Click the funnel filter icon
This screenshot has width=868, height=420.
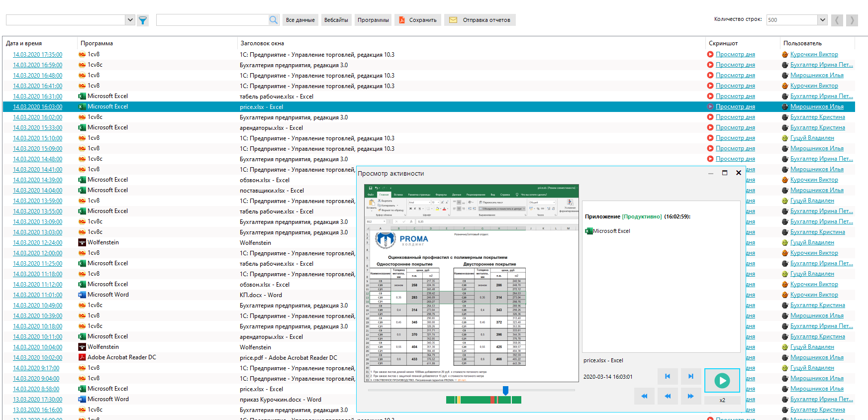(x=143, y=20)
